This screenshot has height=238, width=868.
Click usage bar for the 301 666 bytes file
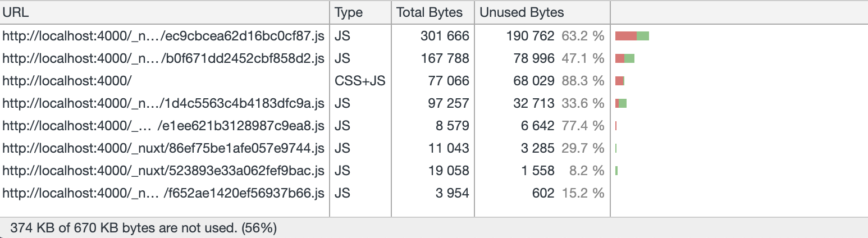pyautogui.click(x=632, y=36)
